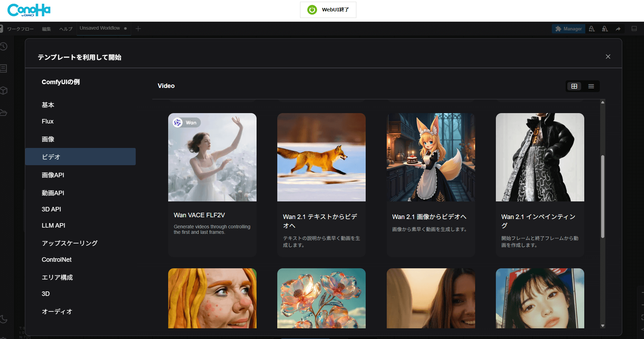Click the Manager puzzle button
This screenshot has width=644, height=339.
point(568,29)
